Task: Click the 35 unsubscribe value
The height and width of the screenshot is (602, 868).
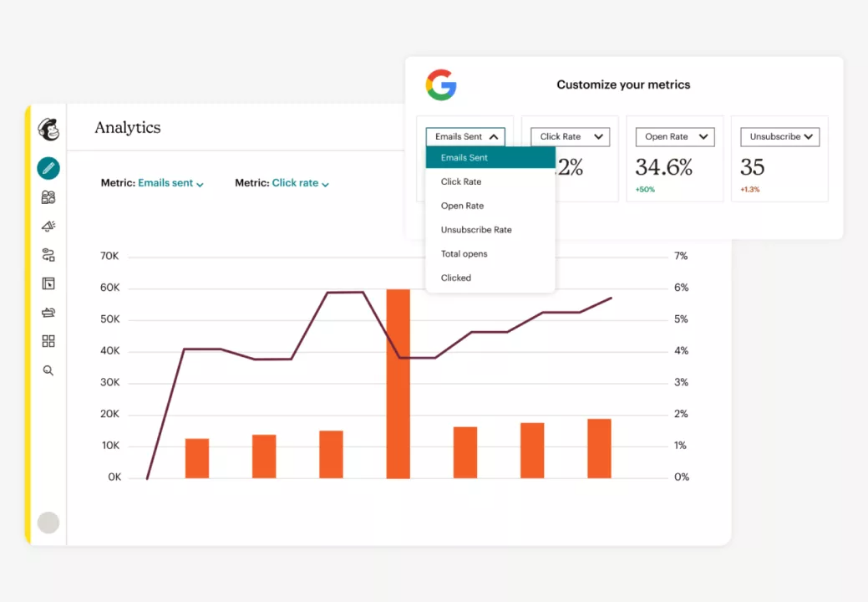Action: point(753,167)
